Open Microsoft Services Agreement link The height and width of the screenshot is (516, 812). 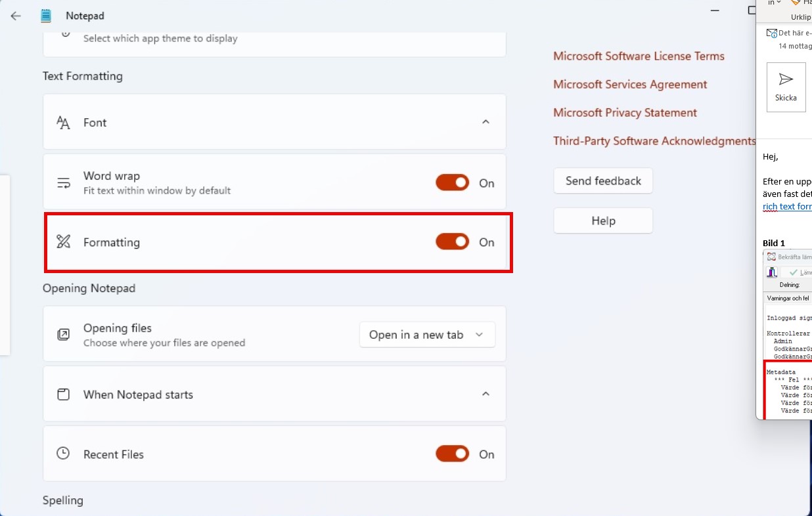630,85
